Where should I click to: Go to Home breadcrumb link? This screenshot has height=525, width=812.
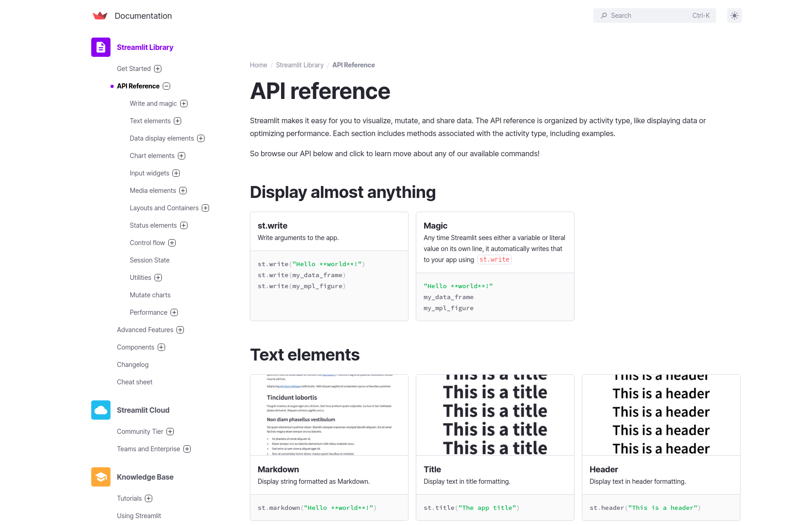[x=258, y=65]
